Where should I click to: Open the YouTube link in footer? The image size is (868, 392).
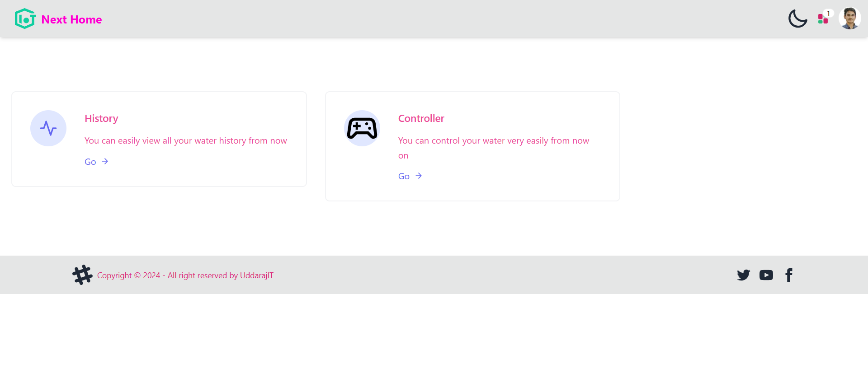click(x=766, y=275)
